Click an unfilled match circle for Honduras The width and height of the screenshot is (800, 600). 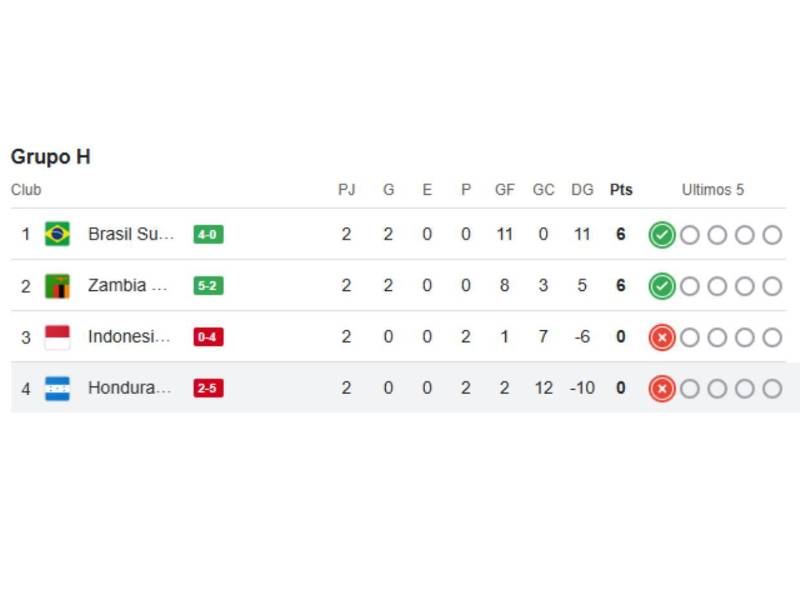click(x=718, y=388)
